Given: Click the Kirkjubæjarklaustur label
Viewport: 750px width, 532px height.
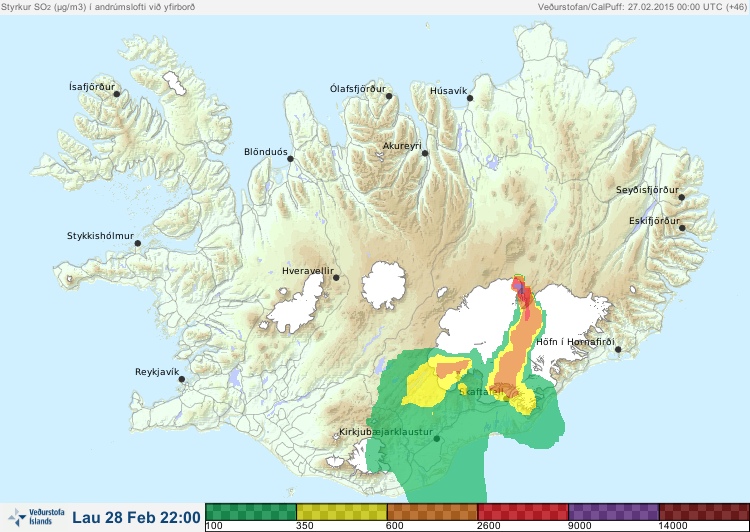Looking at the screenshot, I should 386,432.
